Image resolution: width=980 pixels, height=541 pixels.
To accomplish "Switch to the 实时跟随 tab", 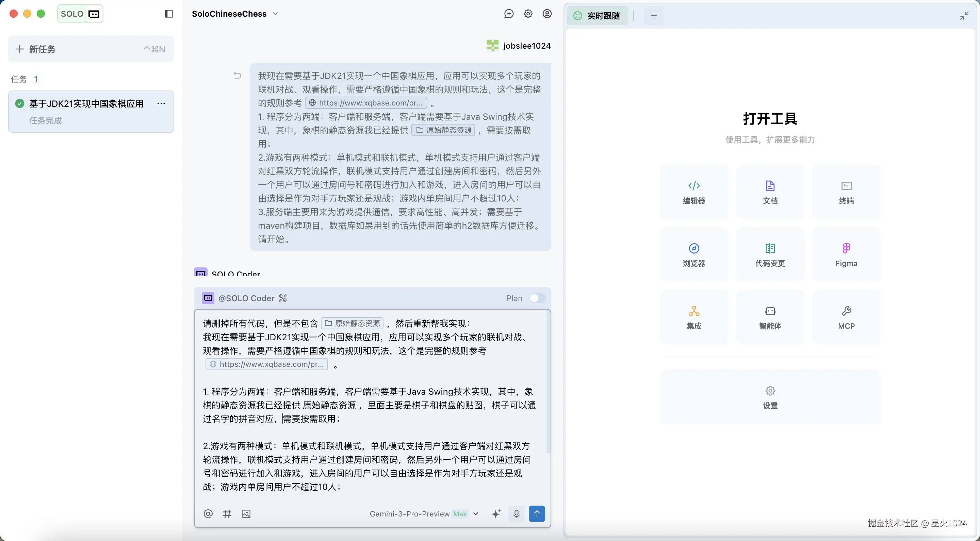I will coord(598,16).
